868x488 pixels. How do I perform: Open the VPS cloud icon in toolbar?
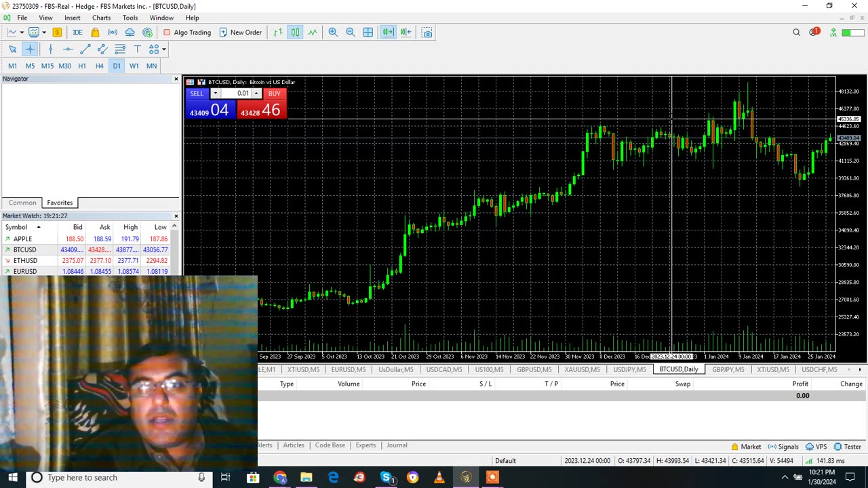click(130, 33)
